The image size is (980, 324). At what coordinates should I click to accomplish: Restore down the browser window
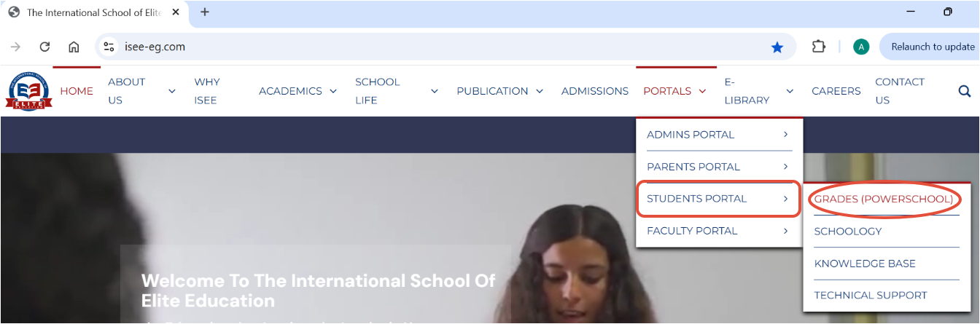pyautogui.click(x=948, y=12)
